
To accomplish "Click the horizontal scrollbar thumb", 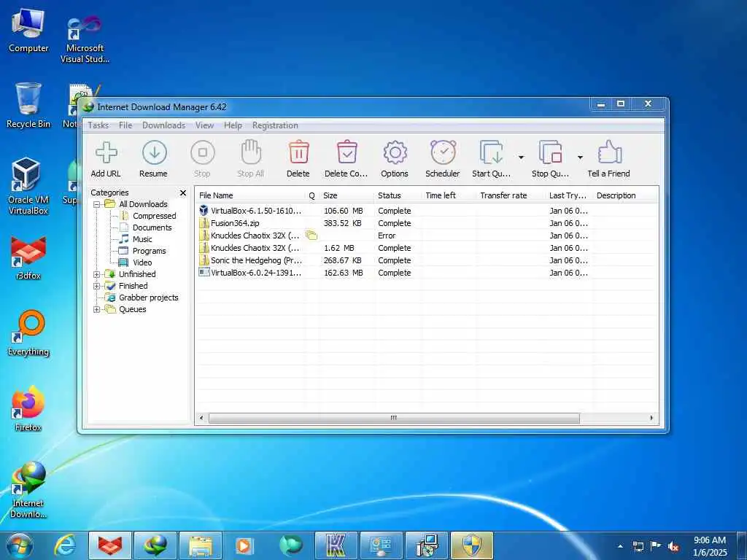I will pyautogui.click(x=394, y=418).
